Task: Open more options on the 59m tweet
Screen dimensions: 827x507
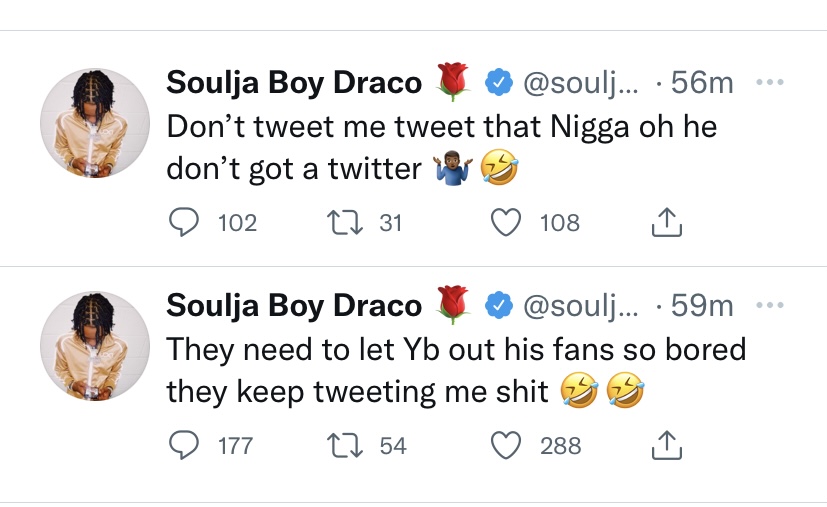Action: 769,304
